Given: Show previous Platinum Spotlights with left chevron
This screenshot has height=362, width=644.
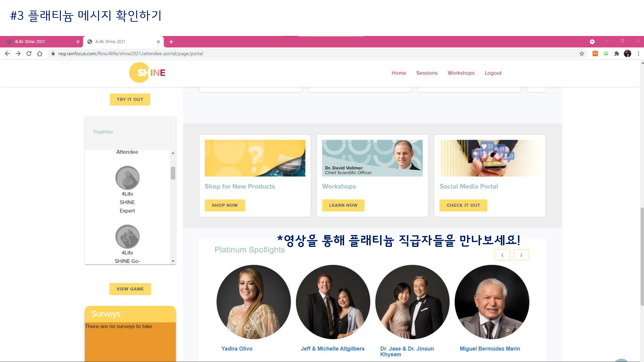Looking at the screenshot, I should (502, 255).
